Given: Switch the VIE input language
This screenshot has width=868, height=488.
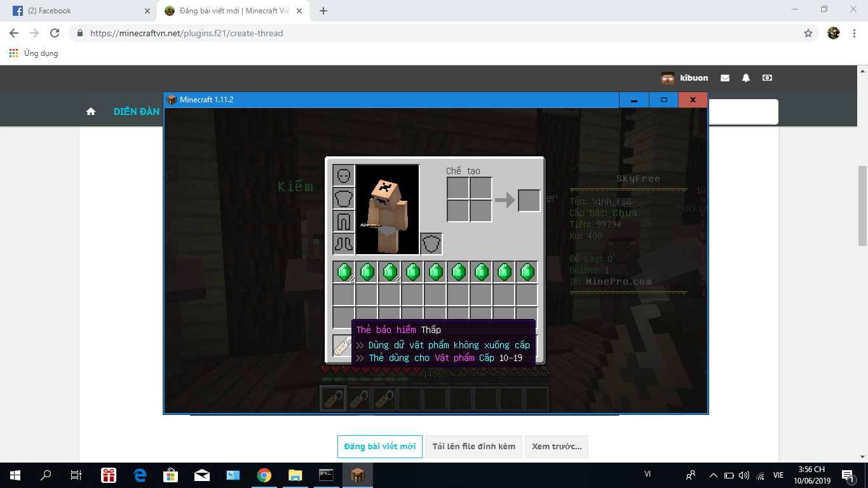Looking at the screenshot, I should point(778,475).
